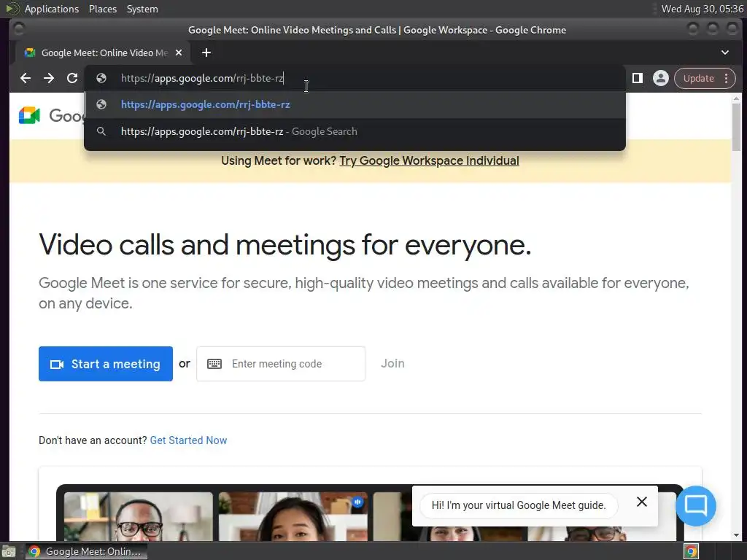Open the Try Google Workspace Individual link
The height and width of the screenshot is (560, 747).
click(429, 161)
